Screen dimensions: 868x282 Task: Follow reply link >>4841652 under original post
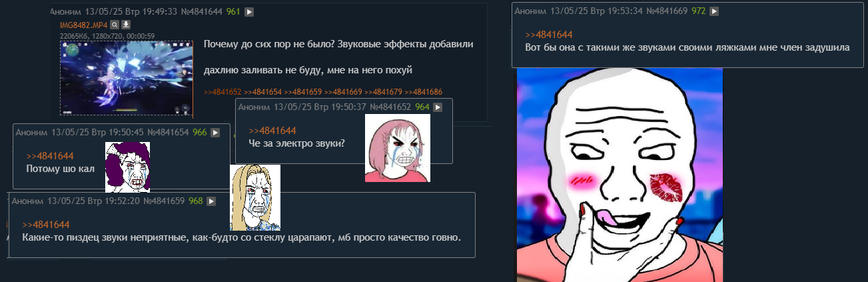(222, 92)
